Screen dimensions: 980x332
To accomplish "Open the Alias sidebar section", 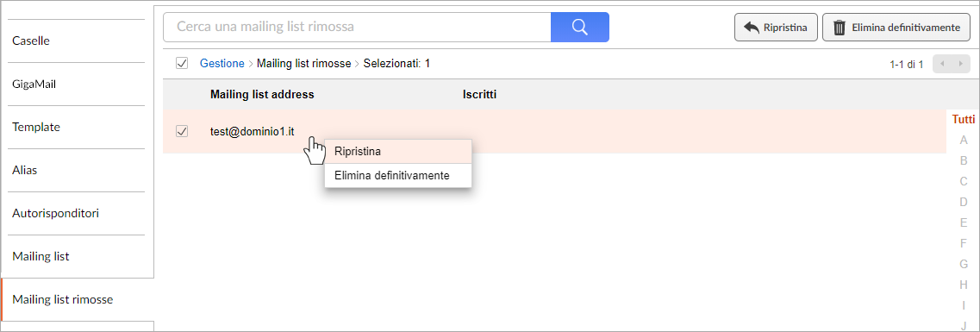I will pyautogui.click(x=78, y=170).
